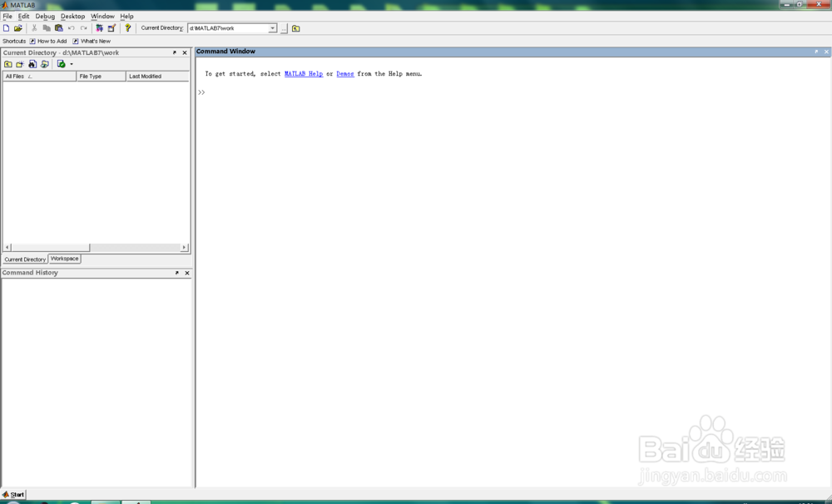Image resolution: width=832 pixels, height=504 pixels.
Task: Undock the Current Directory panel
Action: coord(174,52)
